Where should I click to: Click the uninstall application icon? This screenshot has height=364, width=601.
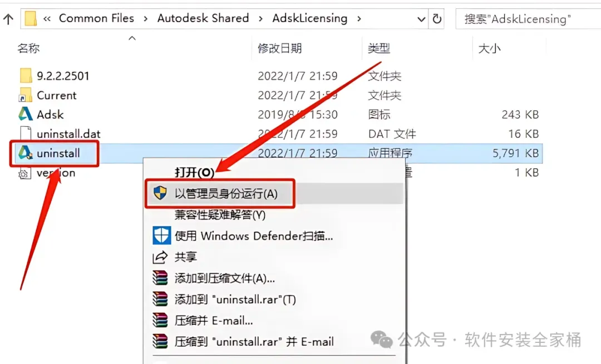point(25,153)
